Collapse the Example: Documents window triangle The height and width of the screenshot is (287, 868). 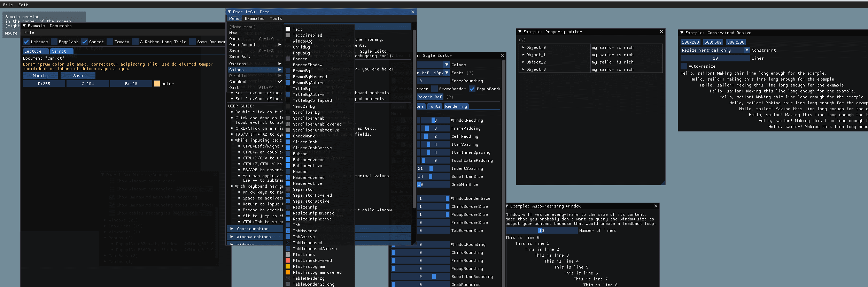pyautogui.click(x=24, y=26)
